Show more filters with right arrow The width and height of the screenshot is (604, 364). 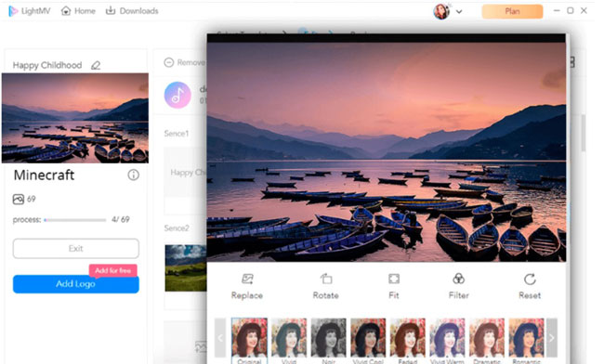click(552, 338)
